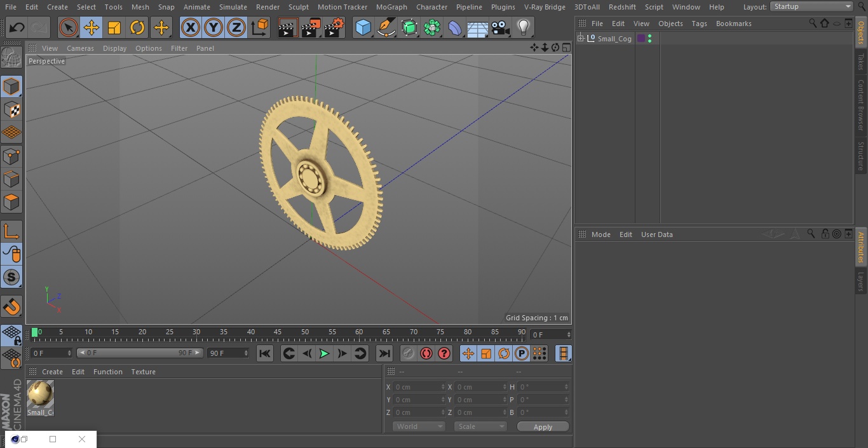Click the X position input field
Screen dimensions: 868x448
(419, 387)
